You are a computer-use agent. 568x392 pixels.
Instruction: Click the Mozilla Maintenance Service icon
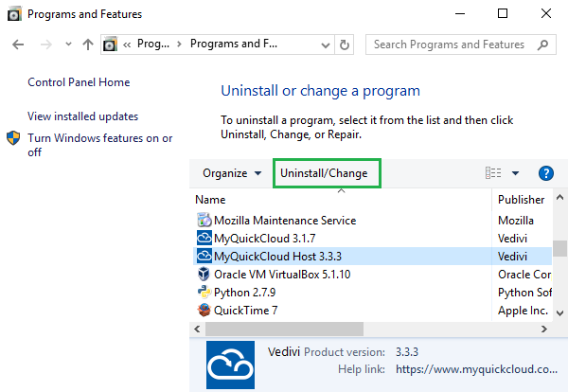tap(204, 221)
